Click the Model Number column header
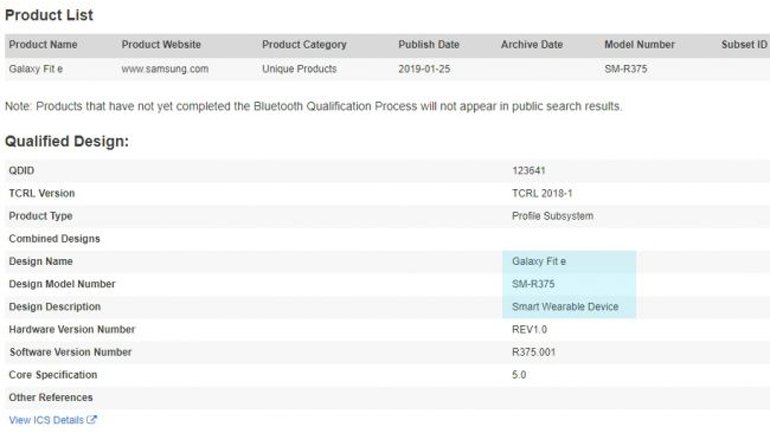 coord(640,45)
